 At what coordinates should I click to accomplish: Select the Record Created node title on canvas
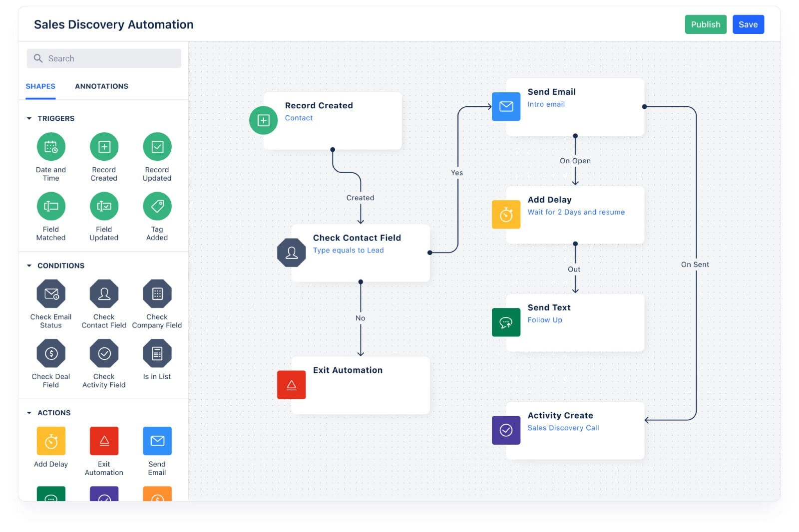319,105
